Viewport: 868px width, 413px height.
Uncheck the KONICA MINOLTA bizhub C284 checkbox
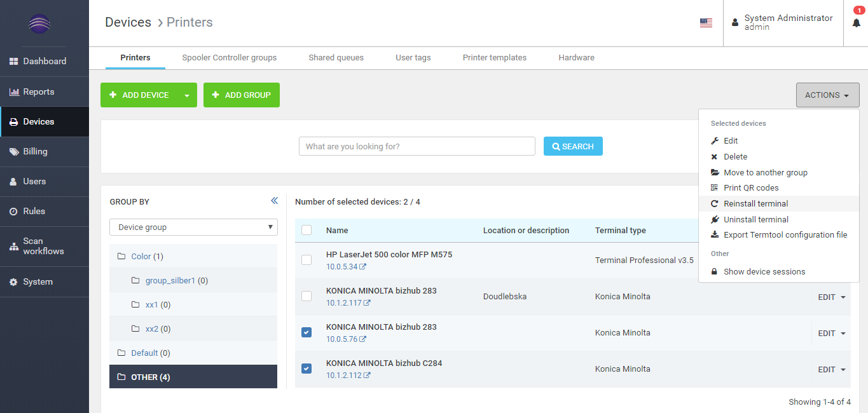tap(307, 369)
